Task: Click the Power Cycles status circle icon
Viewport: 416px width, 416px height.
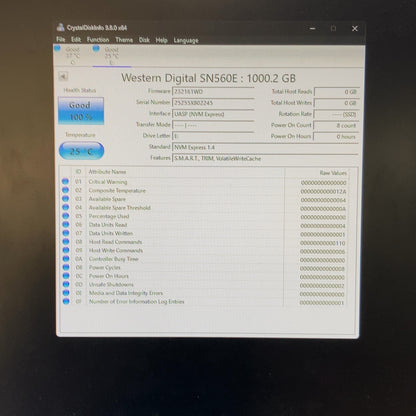Action: pos(66,267)
